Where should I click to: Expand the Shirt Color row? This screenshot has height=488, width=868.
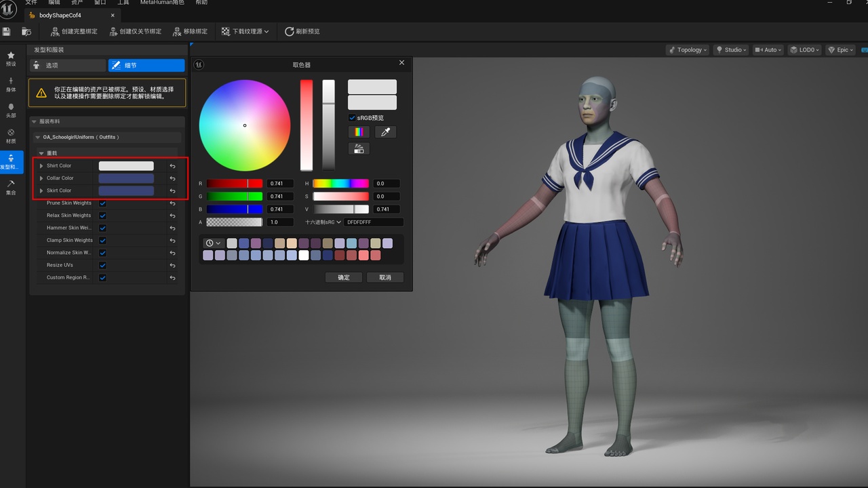(41, 166)
